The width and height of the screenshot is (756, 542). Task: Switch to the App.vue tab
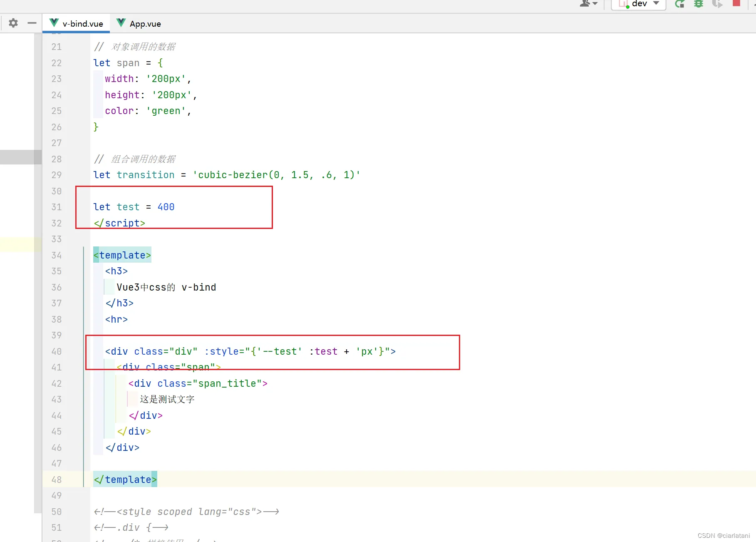click(x=145, y=24)
